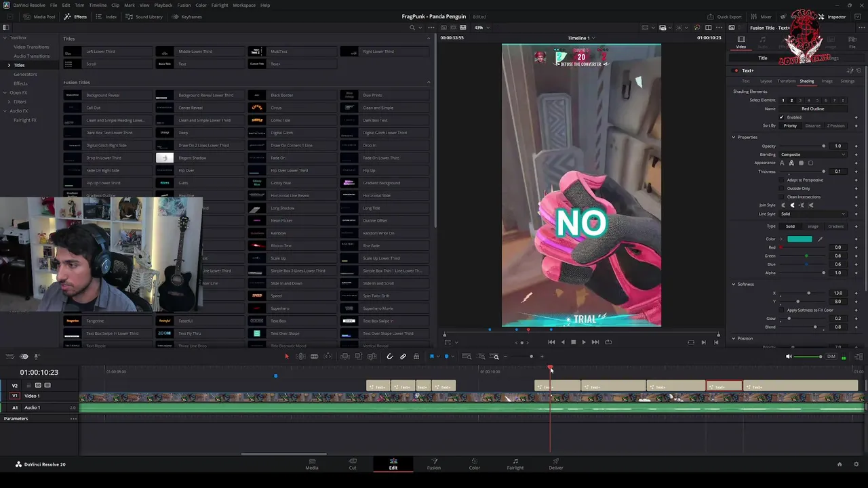The width and height of the screenshot is (868, 488).
Task: Open the Playback menu
Action: click(163, 5)
